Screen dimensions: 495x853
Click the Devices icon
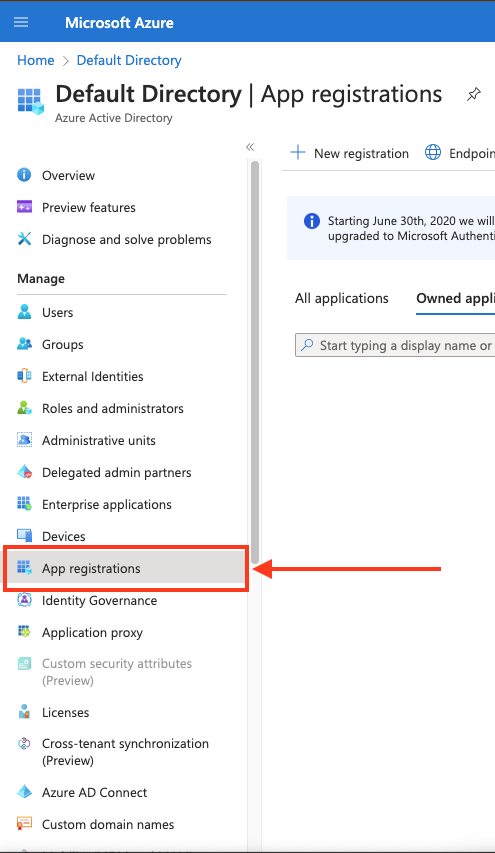(x=24, y=536)
